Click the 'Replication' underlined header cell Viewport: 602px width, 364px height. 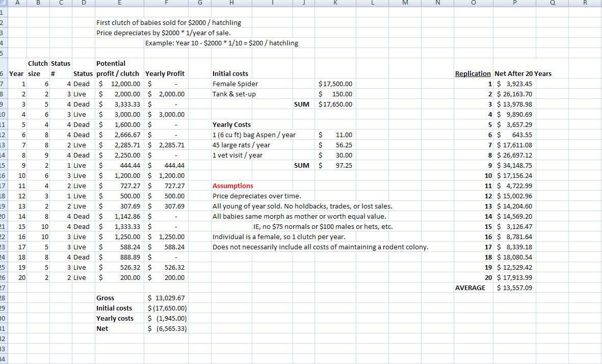click(473, 74)
